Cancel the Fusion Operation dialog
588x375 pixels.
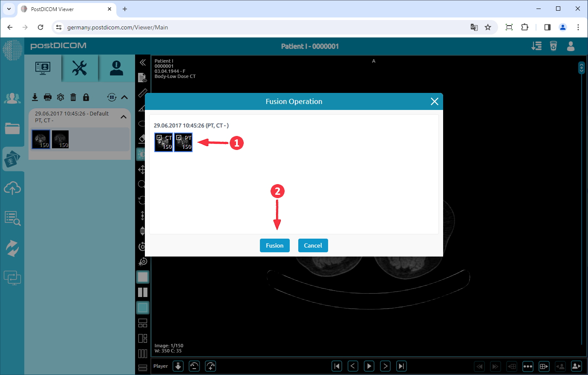click(313, 245)
